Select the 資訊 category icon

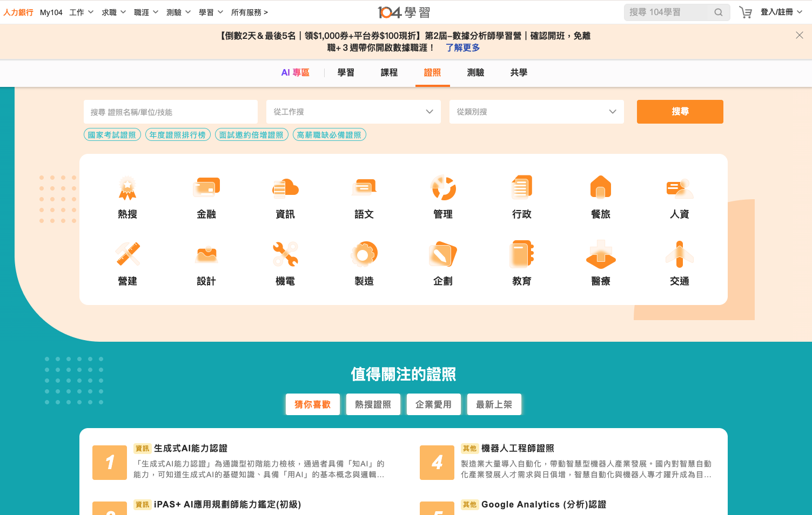285,188
